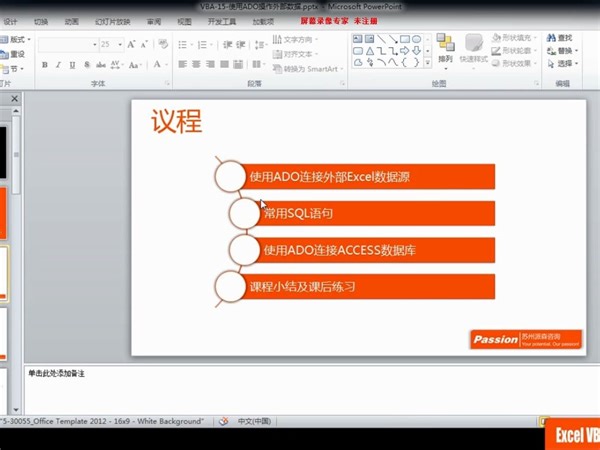Toggle text shadow

(87, 65)
